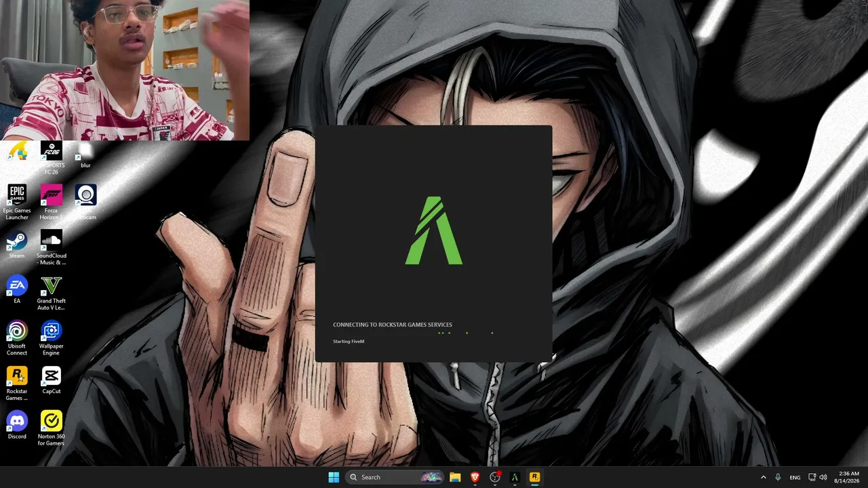Click the 'Connecting to Rockstar Games Services' text
The height and width of the screenshot is (488, 868).
(393, 325)
